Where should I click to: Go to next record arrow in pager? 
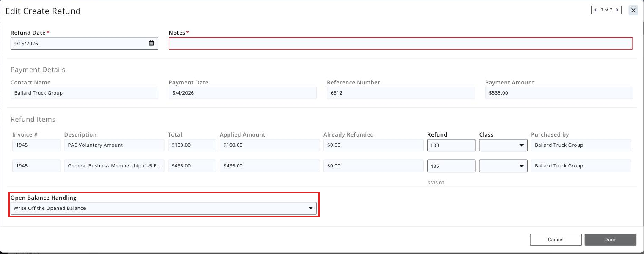coord(617,10)
